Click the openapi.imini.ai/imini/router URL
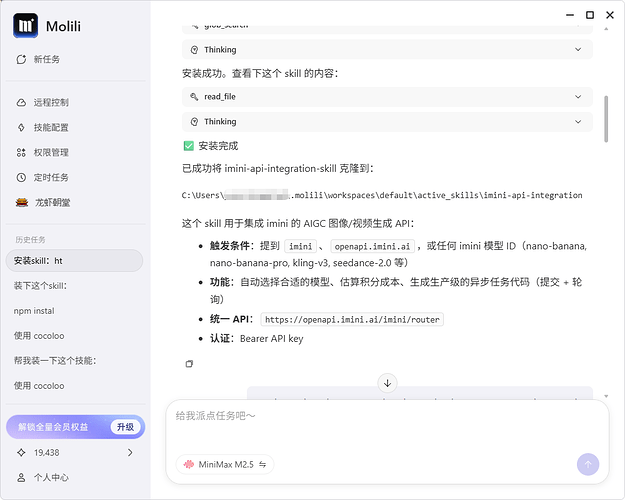This screenshot has height=500, width=625. (352, 319)
